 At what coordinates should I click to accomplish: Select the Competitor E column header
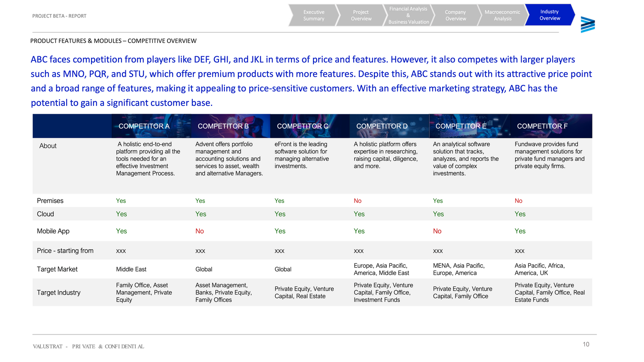[461, 126]
